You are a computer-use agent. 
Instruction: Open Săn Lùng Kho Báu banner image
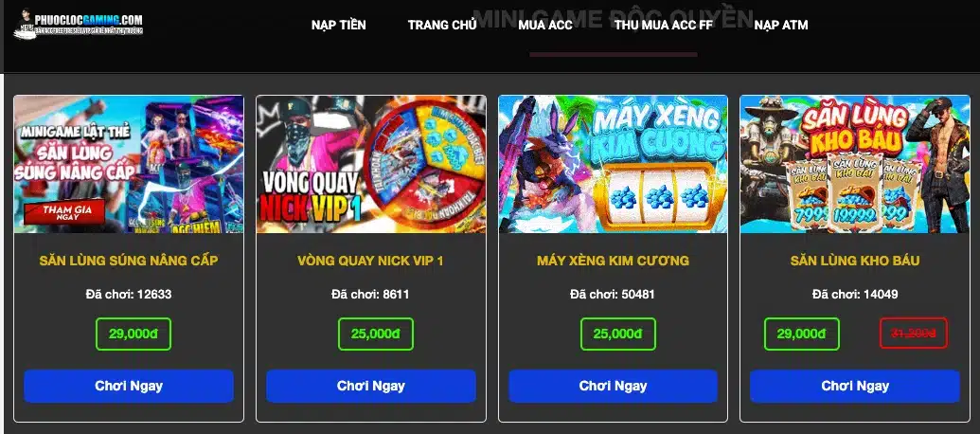pos(855,164)
